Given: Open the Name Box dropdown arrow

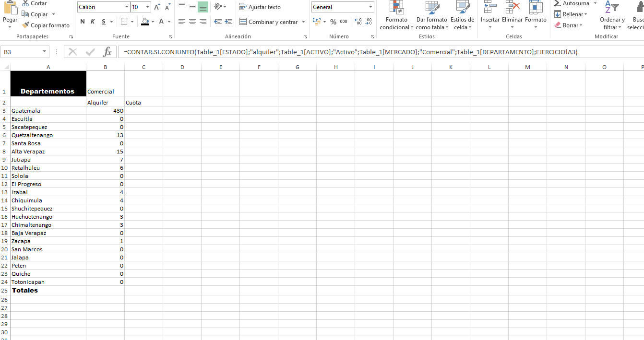Looking at the screenshot, I should (45, 52).
